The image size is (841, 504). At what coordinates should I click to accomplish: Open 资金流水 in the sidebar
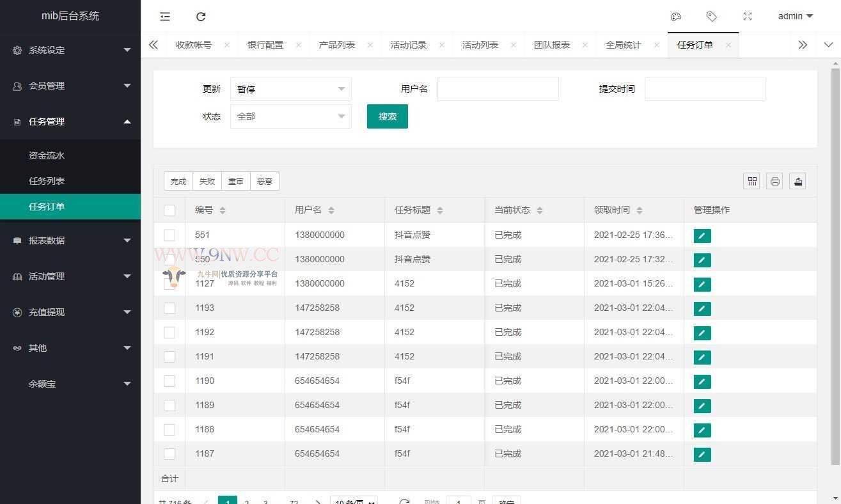tap(70, 155)
